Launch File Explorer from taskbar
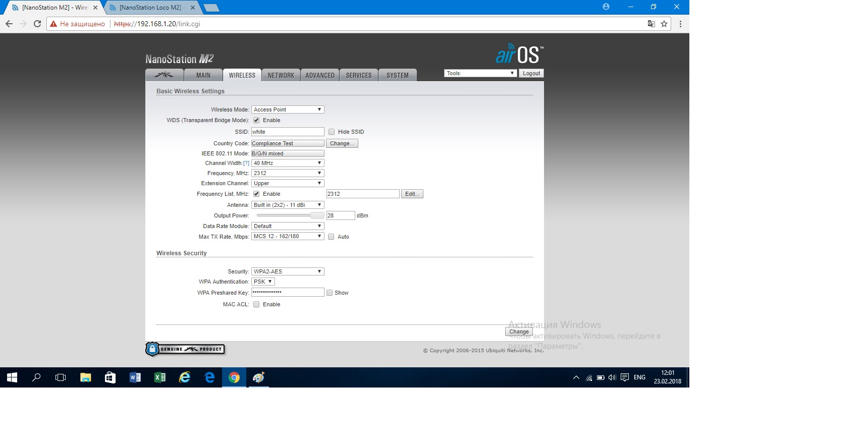868x442 pixels. coord(85,377)
